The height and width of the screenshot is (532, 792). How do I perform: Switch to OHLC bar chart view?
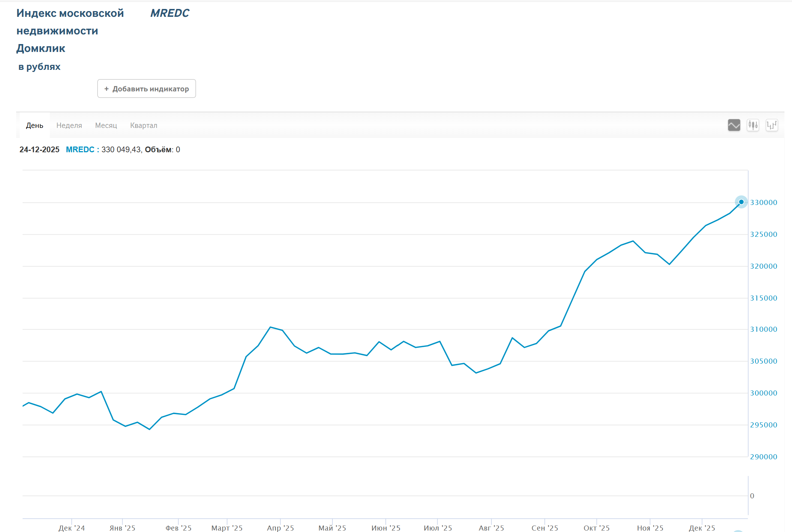tap(772, 125)
